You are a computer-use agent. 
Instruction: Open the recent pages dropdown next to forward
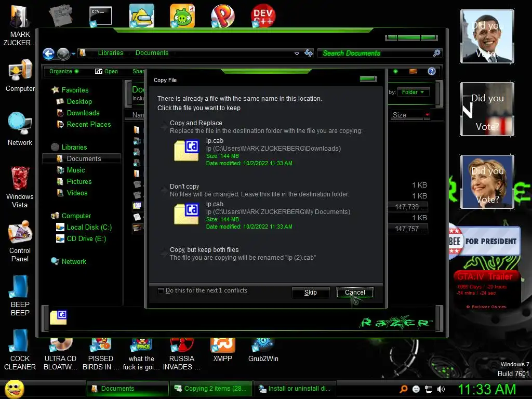click(x=73, y=54)
